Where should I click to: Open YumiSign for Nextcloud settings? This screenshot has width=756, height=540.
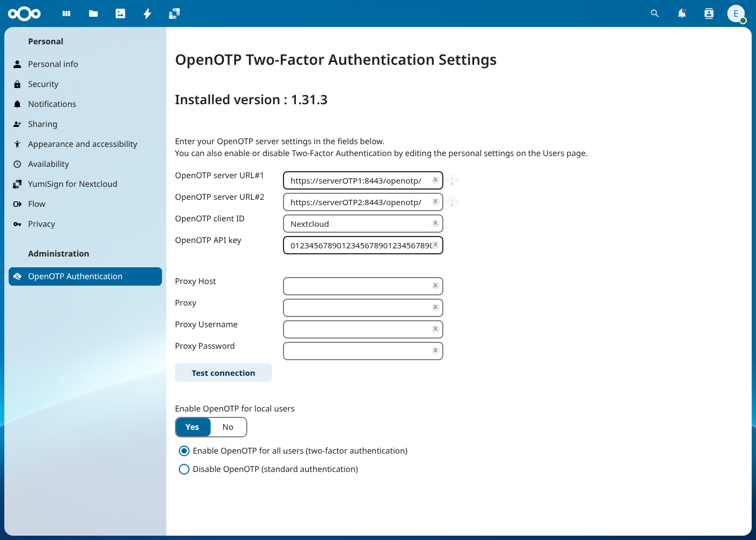(x=85, y=184)
